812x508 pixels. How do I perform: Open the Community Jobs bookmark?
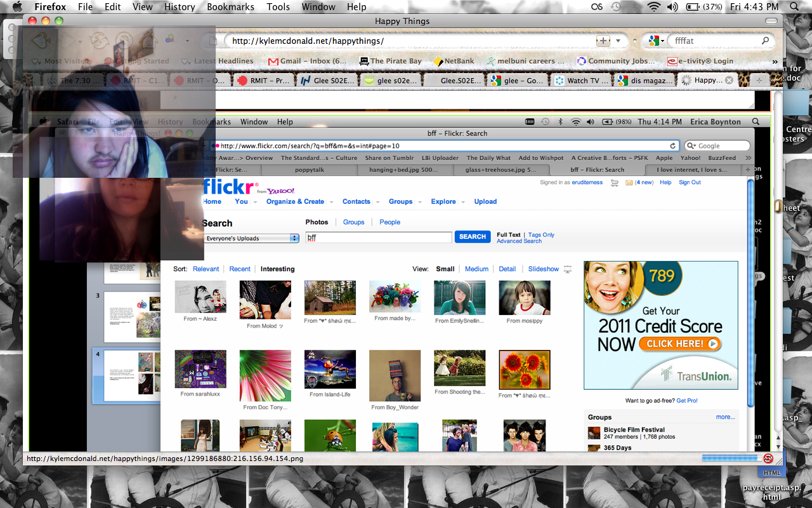click(615, 61)
